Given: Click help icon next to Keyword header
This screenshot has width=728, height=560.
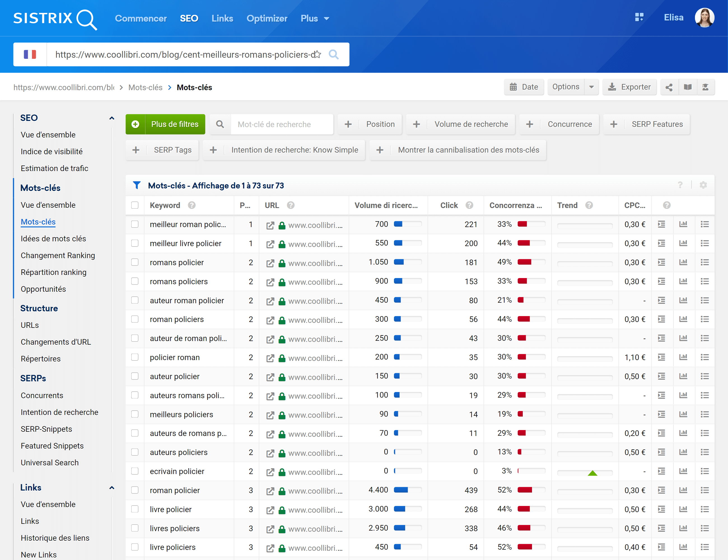Looking at the screenshot, I should pos(192,205).
